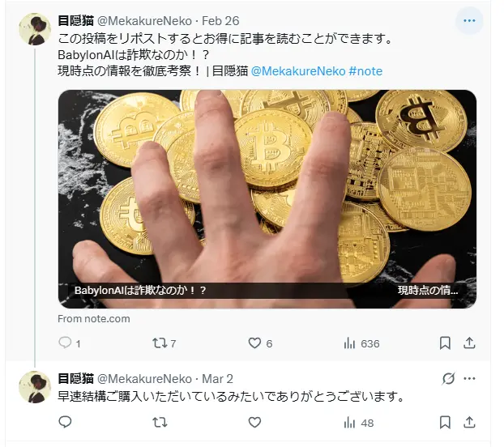
Task: Repost the Feb 26 BabylonAI post
Action: click(x=164, y=343)
